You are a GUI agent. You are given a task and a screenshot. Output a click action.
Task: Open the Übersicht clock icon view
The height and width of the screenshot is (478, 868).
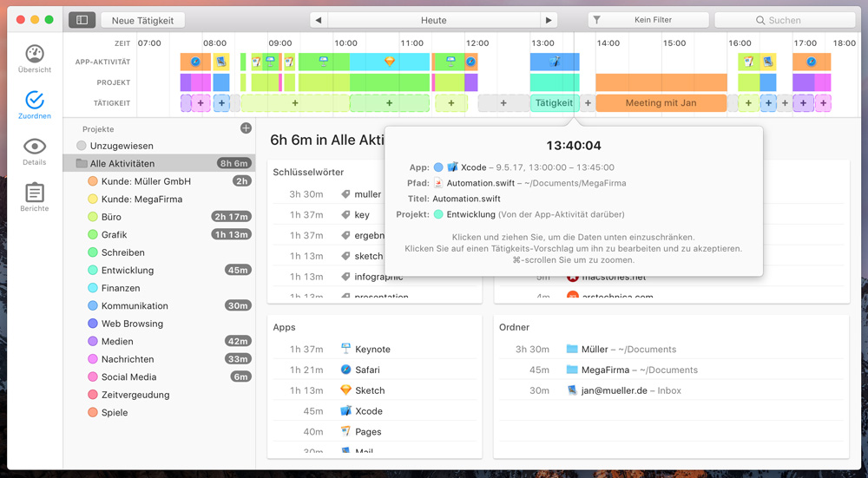(x=35, y=59)
